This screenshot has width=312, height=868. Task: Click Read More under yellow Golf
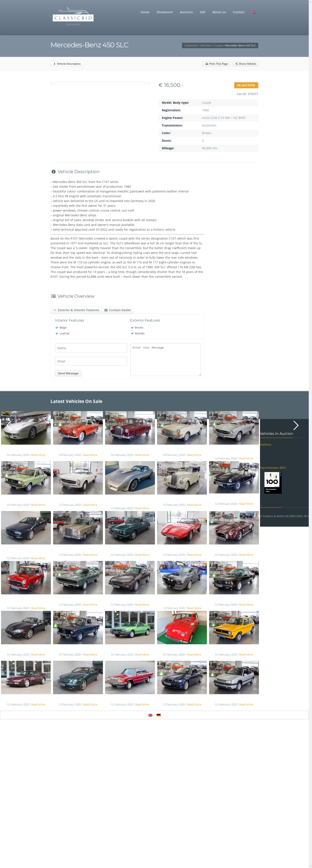[246, 654]
